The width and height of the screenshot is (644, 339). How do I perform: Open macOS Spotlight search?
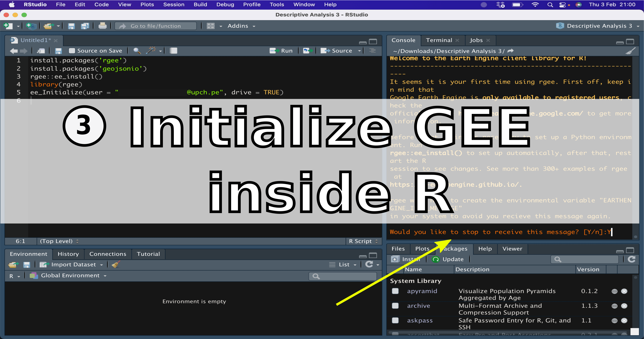(550, 5)
